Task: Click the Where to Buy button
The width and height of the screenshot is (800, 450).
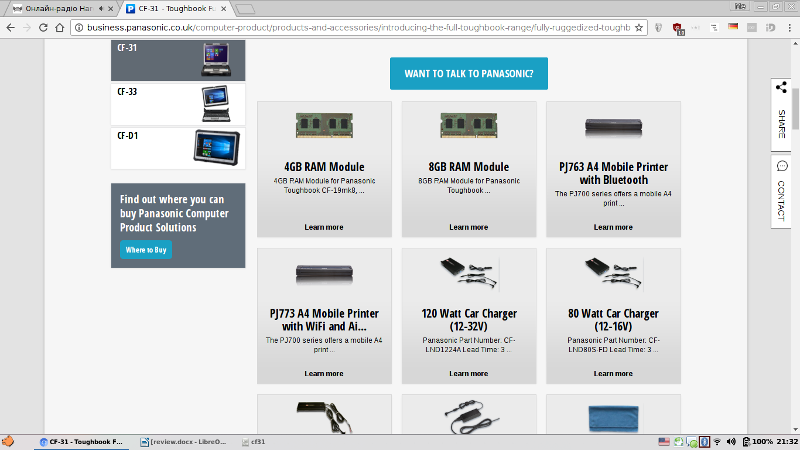Action: (x=146, y=250)
